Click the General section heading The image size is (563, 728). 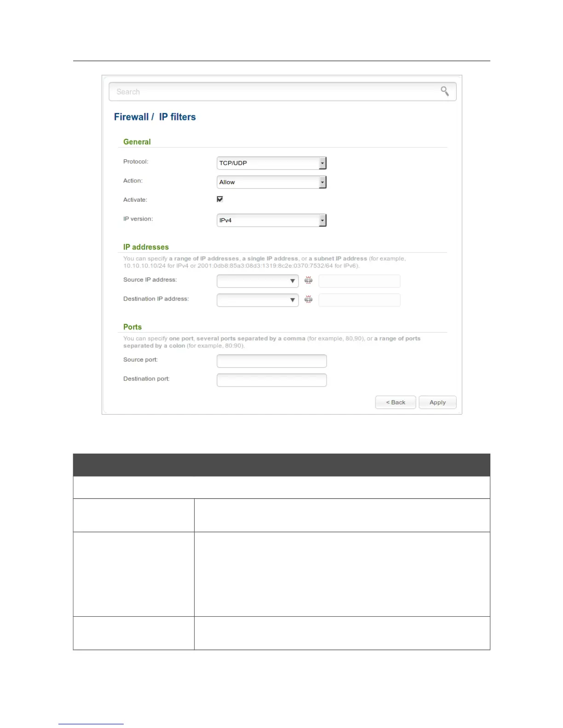pos(137,142)
